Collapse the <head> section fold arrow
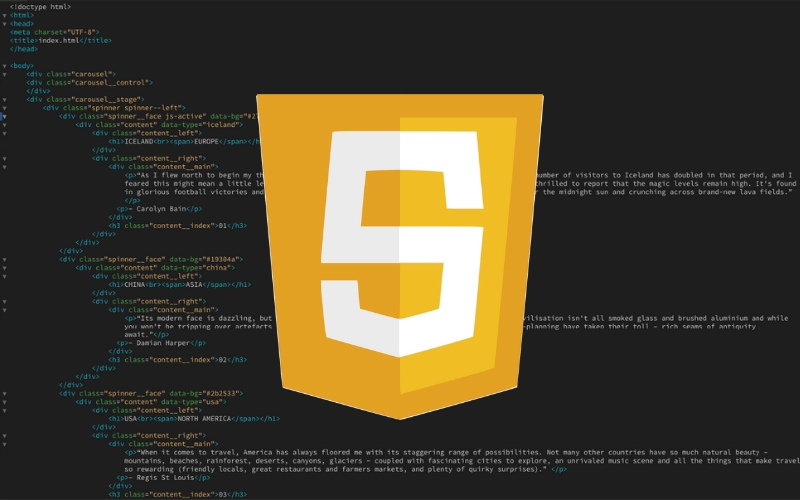Viewport: 800px width, 500px height. tap(5, 23)
